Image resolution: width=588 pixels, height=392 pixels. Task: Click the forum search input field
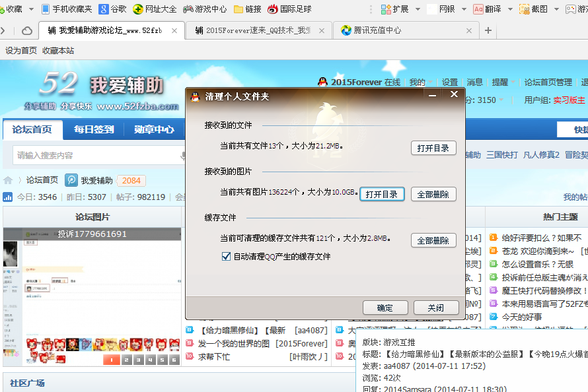pyautogui.click(x=96, y=156)
